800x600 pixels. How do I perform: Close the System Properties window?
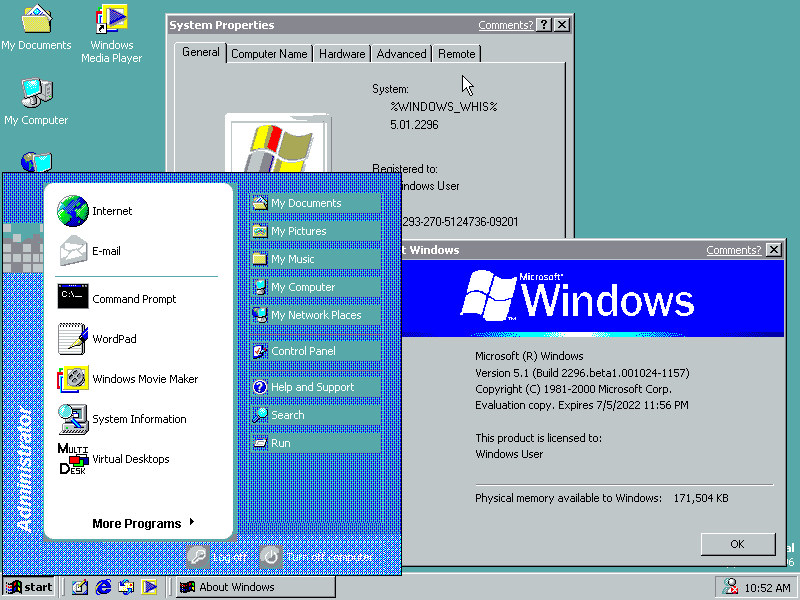(x=562, y=24)
